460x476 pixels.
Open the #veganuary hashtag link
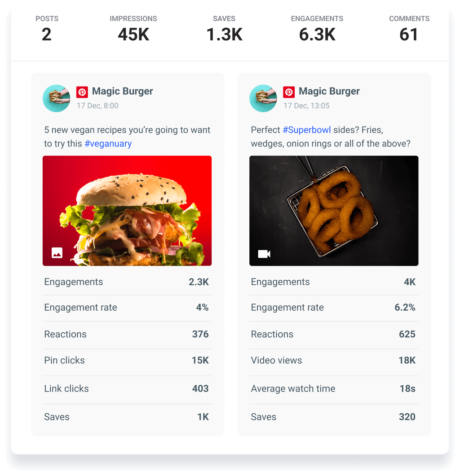pos(108,144)
